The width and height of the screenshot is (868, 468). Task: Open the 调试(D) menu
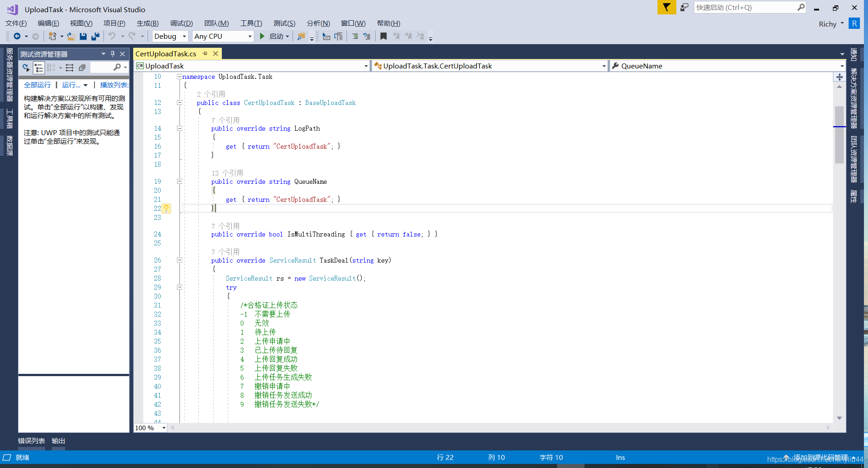coord(181,23)
